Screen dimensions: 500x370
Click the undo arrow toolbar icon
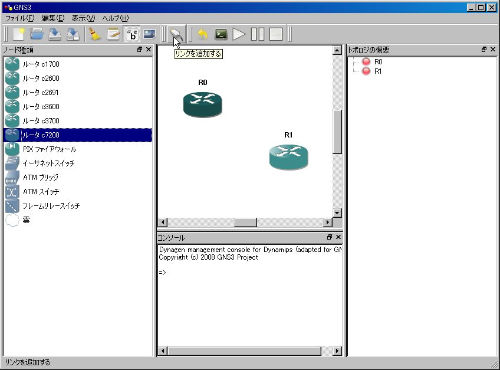click(203, 34)
